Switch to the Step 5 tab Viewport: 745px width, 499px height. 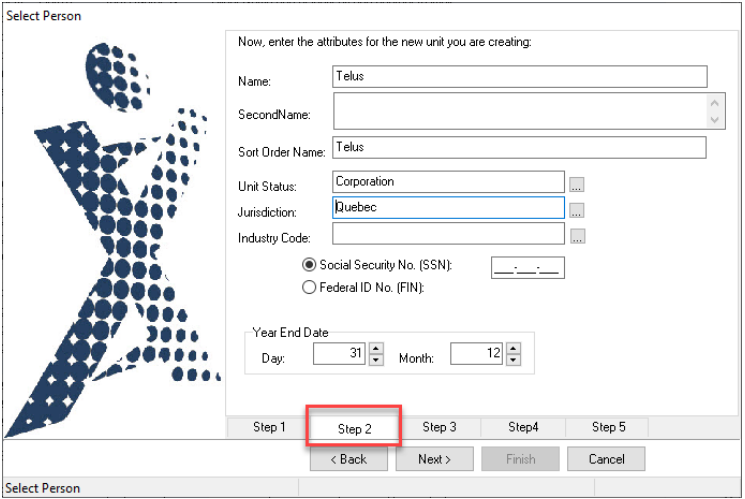tap(608, 427)
